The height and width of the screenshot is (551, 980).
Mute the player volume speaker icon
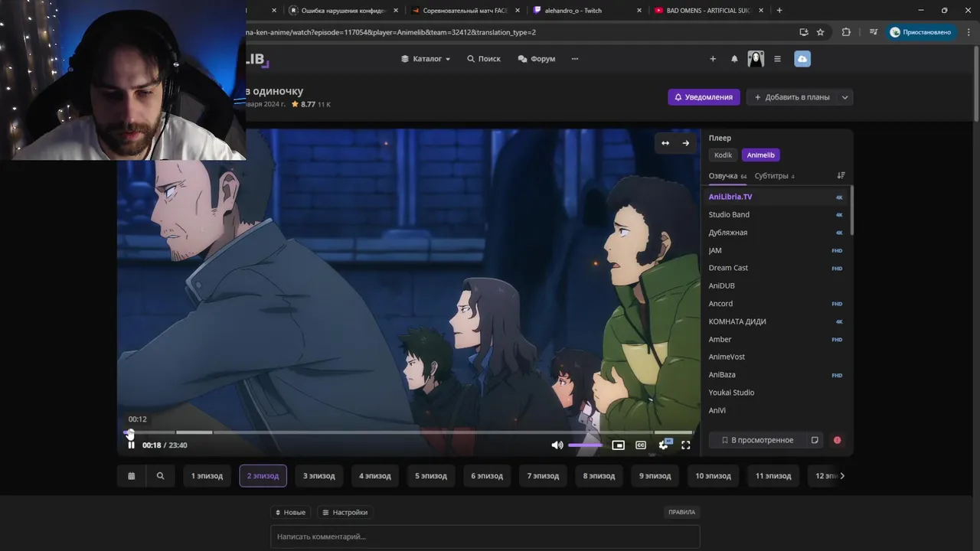[x=557, y=445]
